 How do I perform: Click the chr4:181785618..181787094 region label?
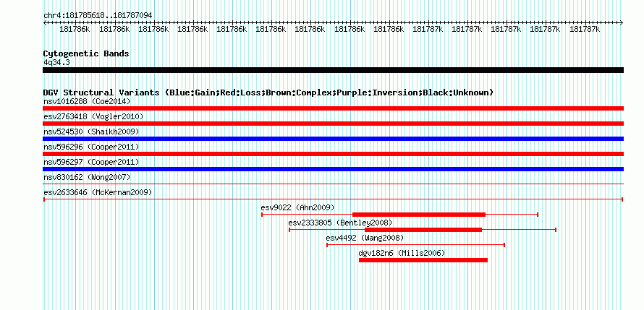[x=98, y=15]
